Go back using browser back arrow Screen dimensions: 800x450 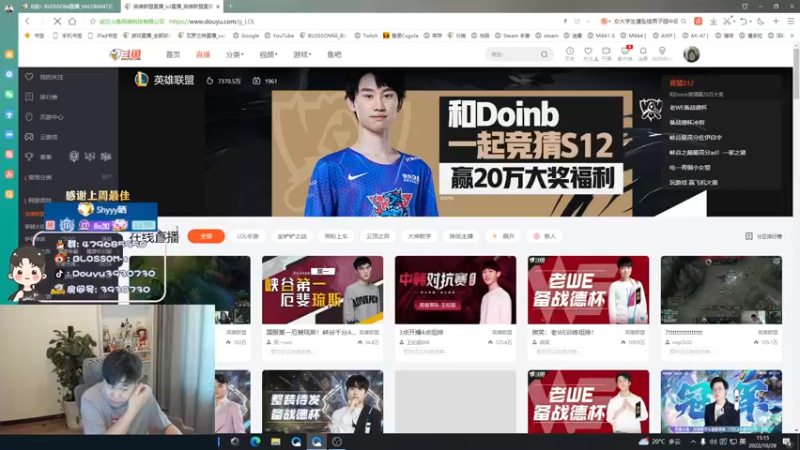(28, 21)
